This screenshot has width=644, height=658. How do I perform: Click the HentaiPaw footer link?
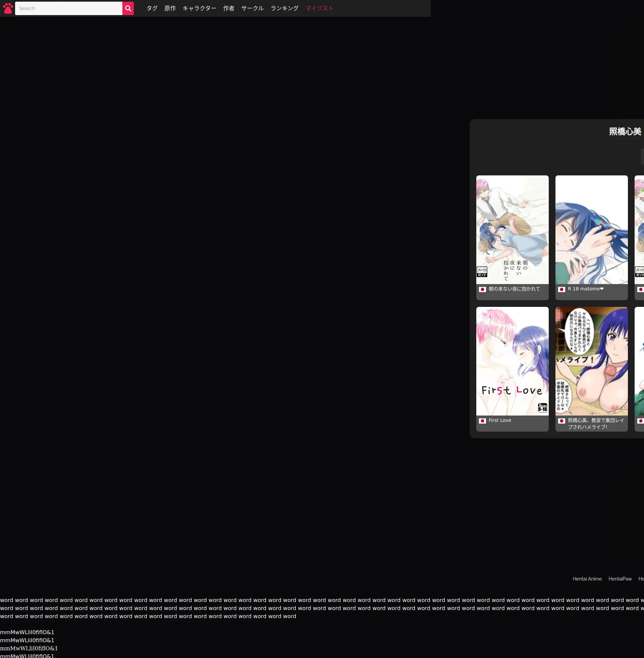point(620,579)
